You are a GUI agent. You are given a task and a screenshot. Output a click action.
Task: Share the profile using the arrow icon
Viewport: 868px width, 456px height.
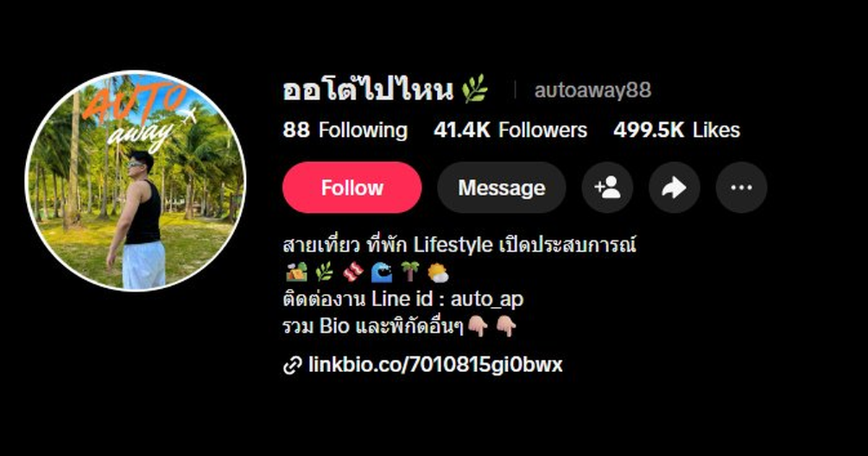point(674,187)
